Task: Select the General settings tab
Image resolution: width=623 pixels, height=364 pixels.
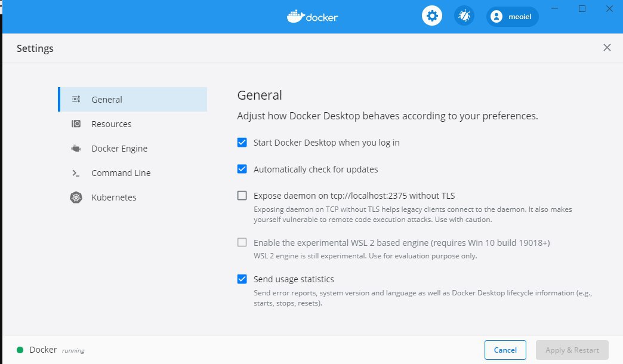Action: (x=132, y=99)
